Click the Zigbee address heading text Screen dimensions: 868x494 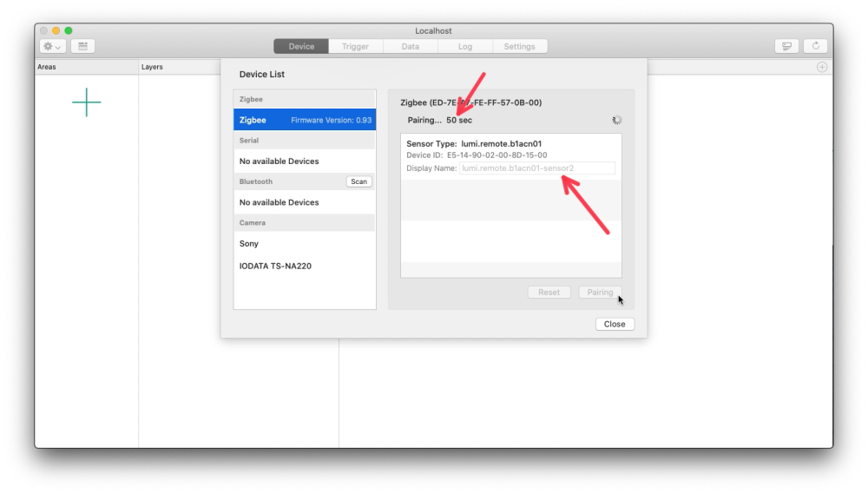pyautogui.click(x=471, y=102)
